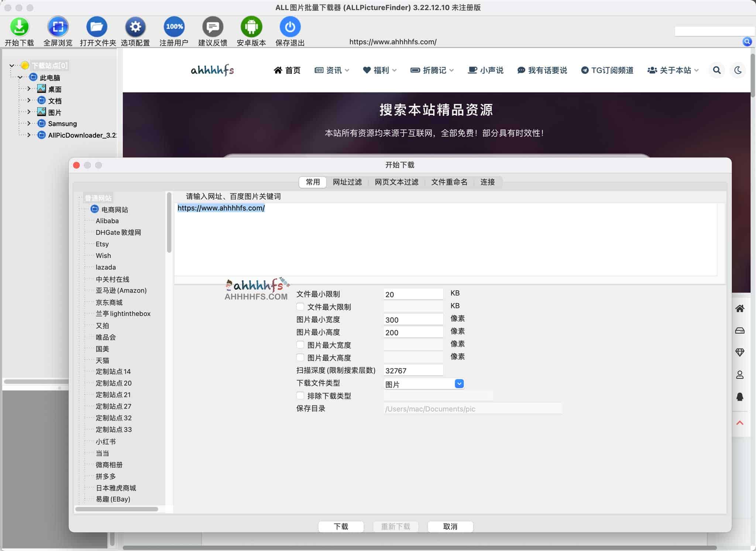Open the 关于本站 dropdown on the webpage
This screenshot has width=756, height=551.
(673, 70)
